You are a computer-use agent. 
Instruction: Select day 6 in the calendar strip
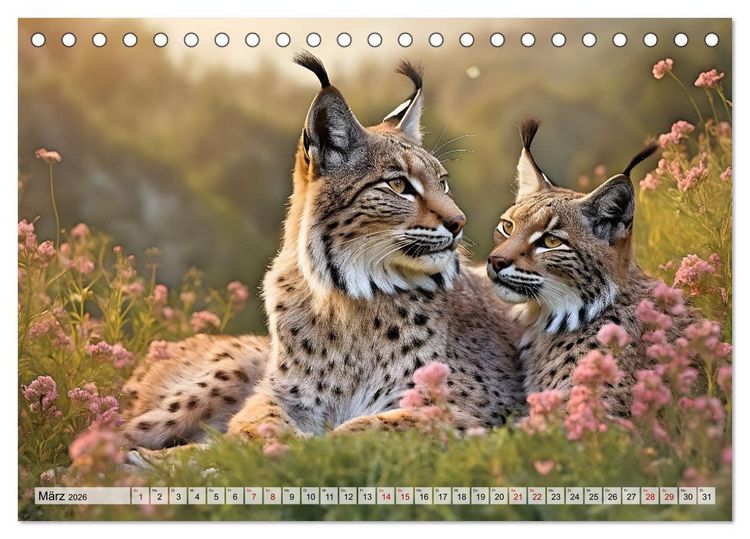(234, 496)
